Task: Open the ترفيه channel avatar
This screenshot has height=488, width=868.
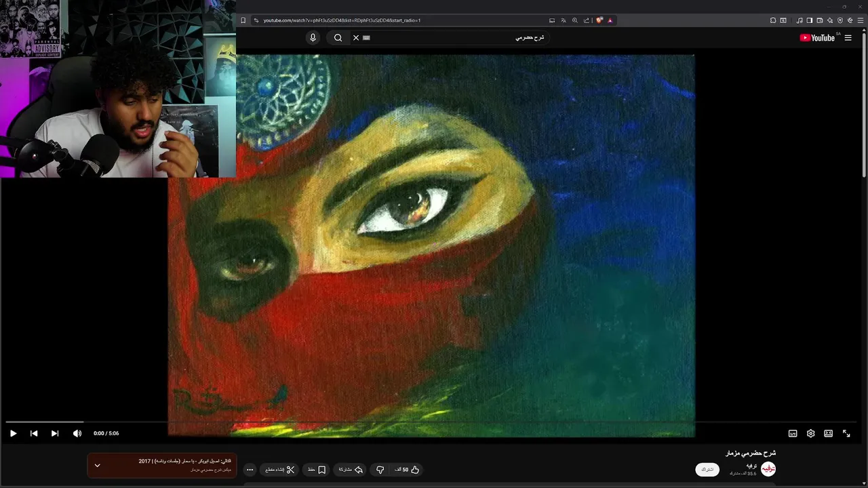Action: pyautogui.click(x=768, y=469)
